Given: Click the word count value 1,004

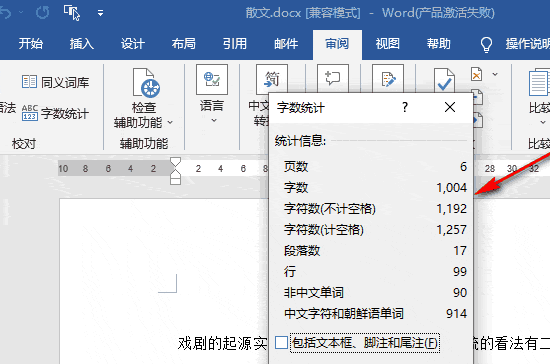Looking at the screenshot, I should click(x=451, y=188).
